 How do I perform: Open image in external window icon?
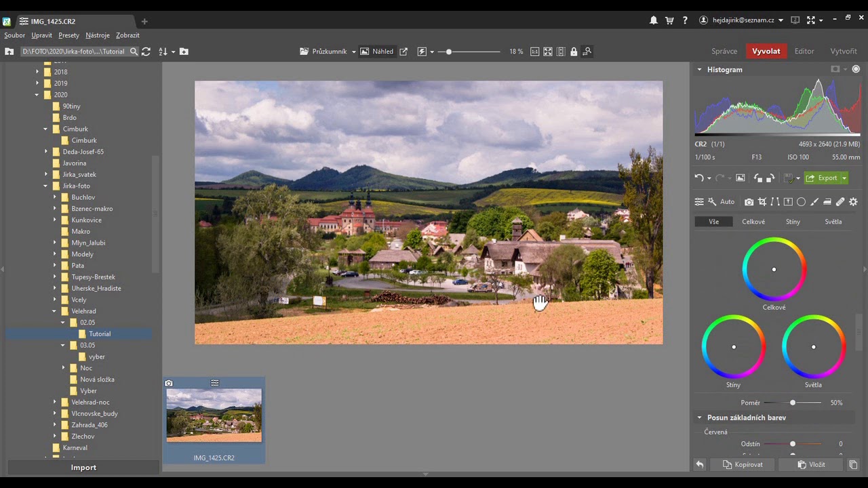[403, 52]
